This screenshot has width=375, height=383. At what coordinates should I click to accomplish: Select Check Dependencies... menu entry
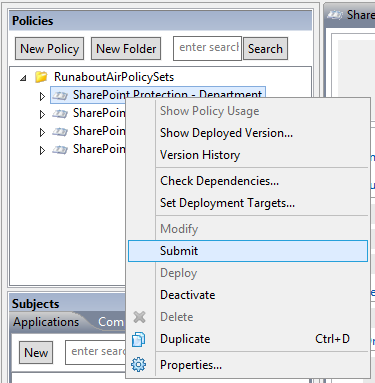point(248,181)
